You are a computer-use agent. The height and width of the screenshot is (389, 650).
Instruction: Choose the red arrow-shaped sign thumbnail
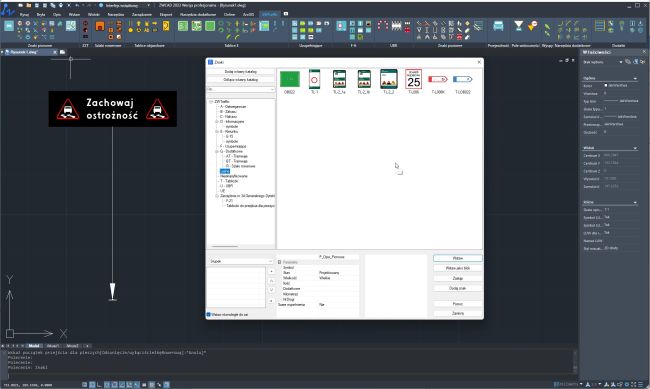[x=438, y=79]
